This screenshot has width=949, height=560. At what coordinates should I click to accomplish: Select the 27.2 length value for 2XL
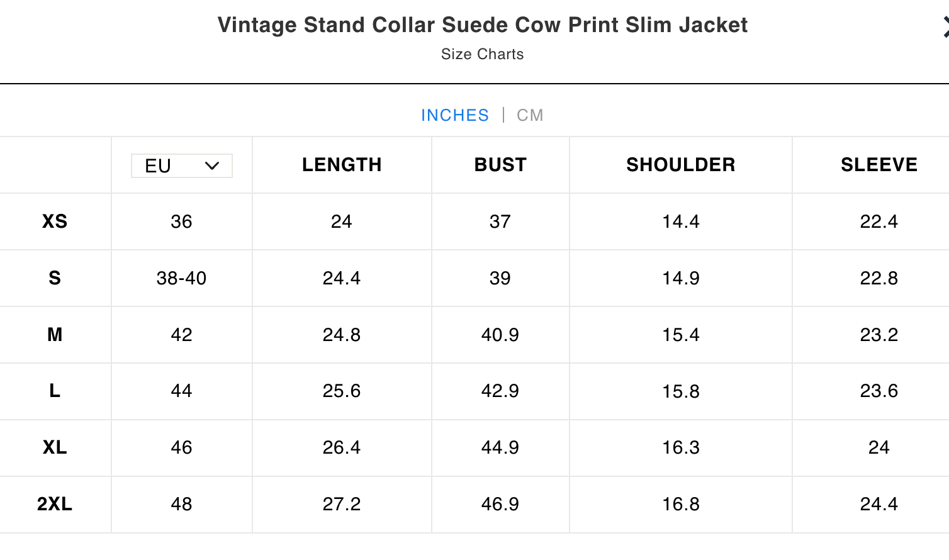[x=342, y=504]
